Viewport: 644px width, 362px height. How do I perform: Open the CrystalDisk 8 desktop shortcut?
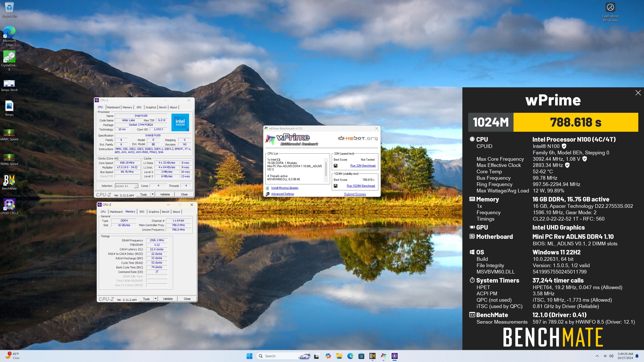tap(9, 61)
